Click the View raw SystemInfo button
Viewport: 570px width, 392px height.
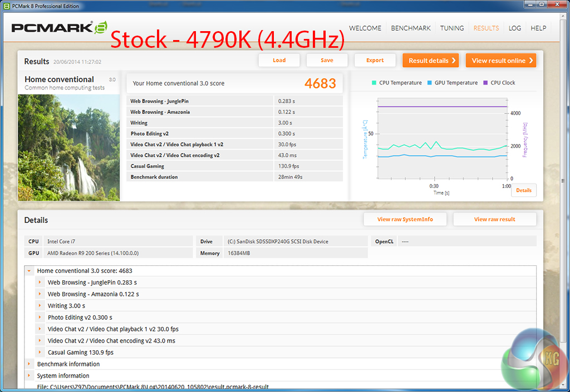point(405,219)
